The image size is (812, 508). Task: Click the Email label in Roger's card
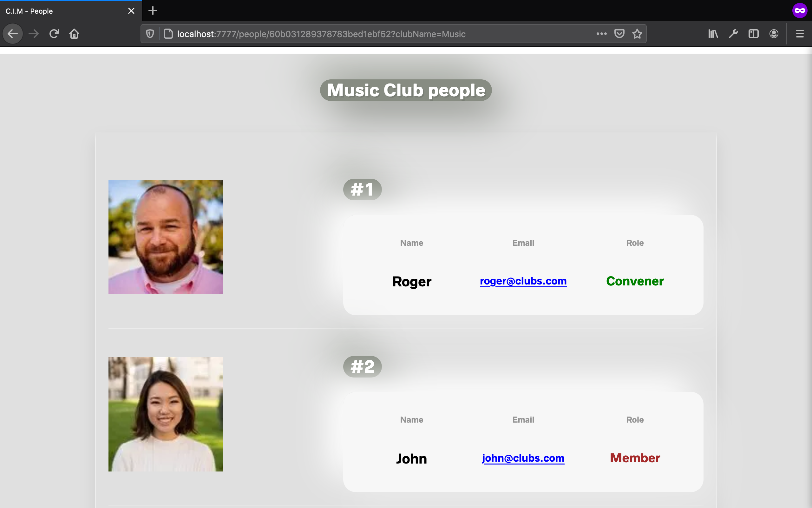(x=523, y=243)
